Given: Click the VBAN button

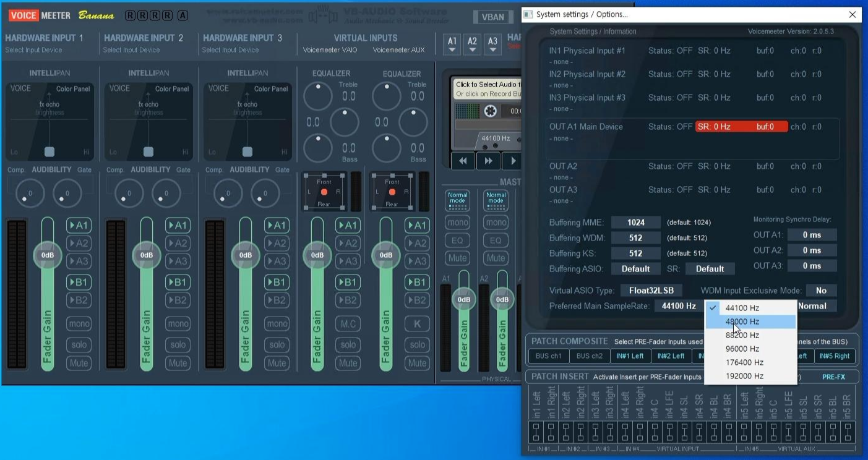Looking at the screenshot, I should coord(492,17).
